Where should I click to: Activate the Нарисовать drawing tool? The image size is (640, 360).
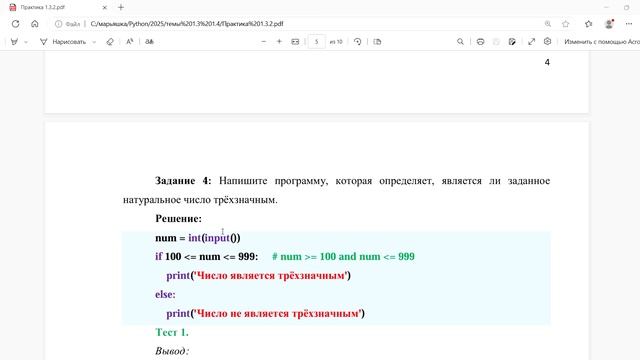[63, 42]
